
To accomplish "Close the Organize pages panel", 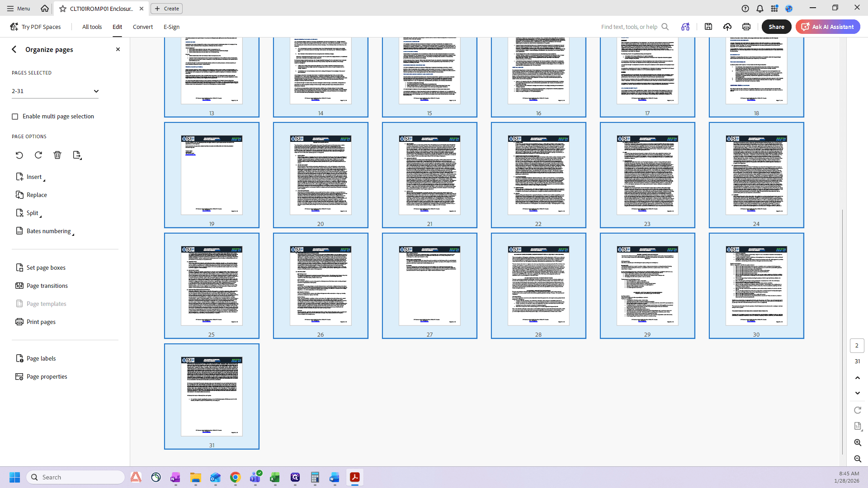I will [118, 49].
